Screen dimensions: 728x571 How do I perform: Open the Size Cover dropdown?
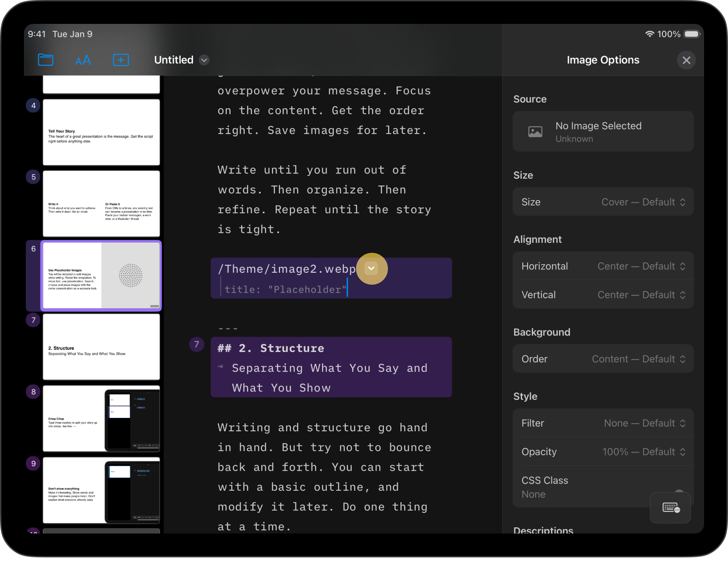tap(643, 202)
